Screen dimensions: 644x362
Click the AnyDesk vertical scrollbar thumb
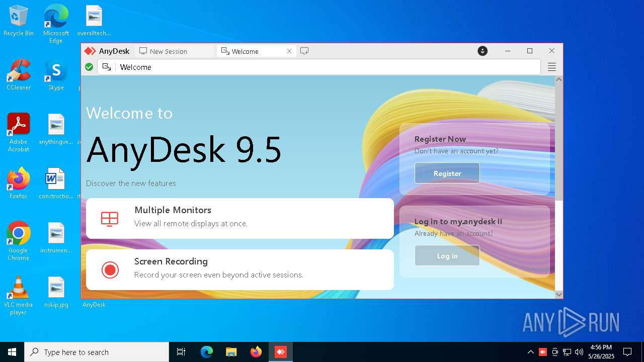tap(558, 142)
